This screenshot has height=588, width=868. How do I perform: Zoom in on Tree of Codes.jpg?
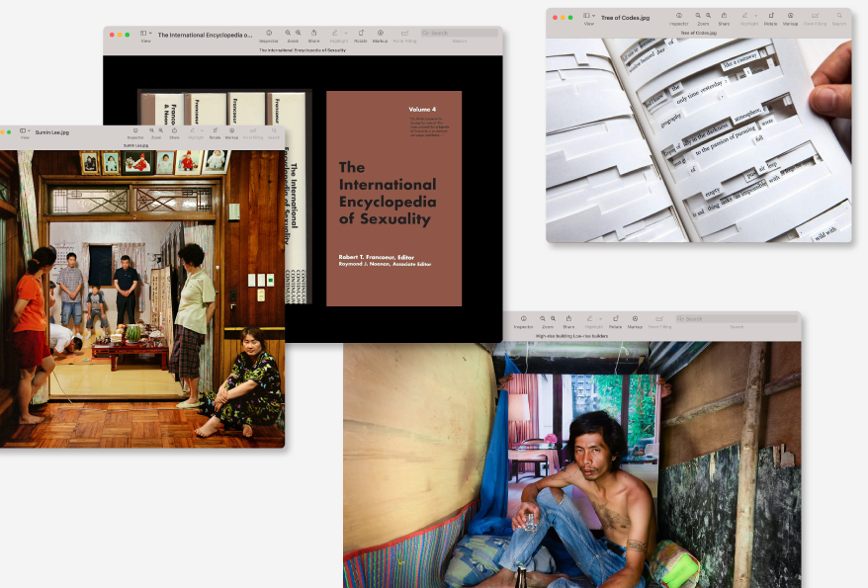(x=708, y=16)
